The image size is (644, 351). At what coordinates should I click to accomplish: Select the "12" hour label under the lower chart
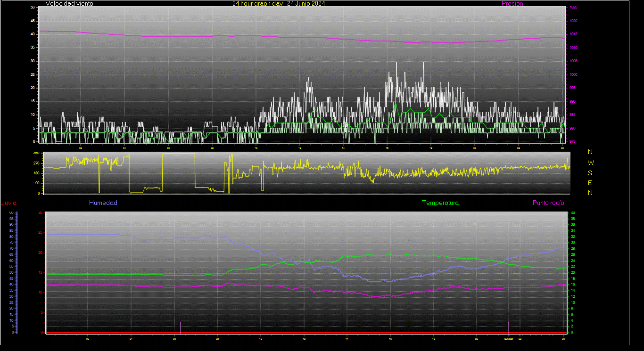(x=304, y=338)
